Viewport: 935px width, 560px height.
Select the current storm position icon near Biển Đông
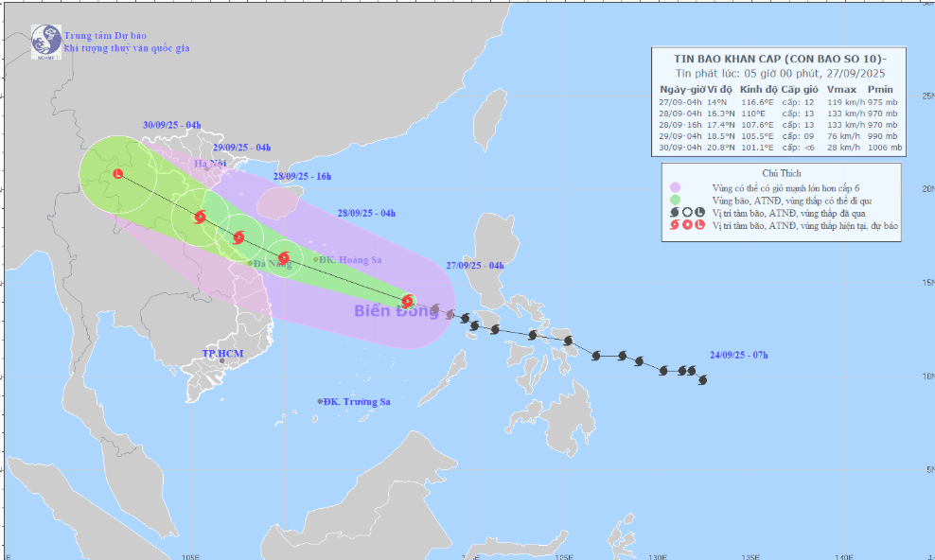407,302
